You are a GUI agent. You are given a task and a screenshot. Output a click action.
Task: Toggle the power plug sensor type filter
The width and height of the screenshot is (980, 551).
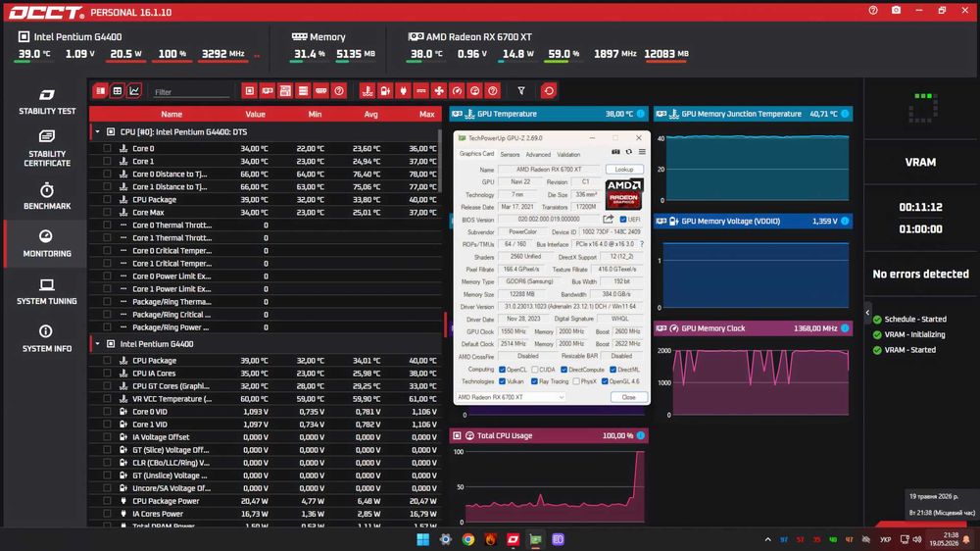coord(403,91)
